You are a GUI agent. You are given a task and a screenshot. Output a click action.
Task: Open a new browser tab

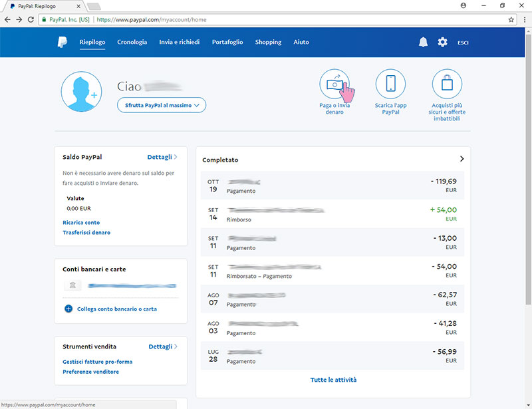click(x=94, y=6)
